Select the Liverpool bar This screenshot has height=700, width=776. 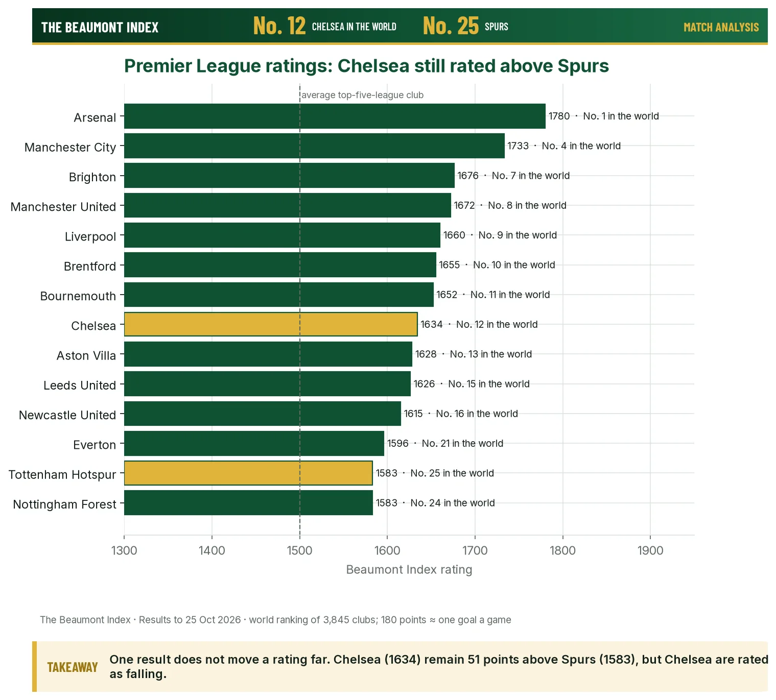point(282,235)
